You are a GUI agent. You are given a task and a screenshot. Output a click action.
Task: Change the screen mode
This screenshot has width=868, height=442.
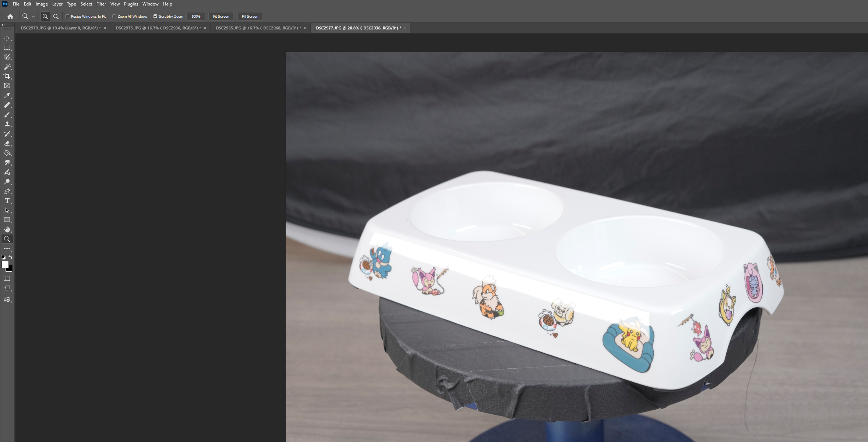[x=7, y=289]
